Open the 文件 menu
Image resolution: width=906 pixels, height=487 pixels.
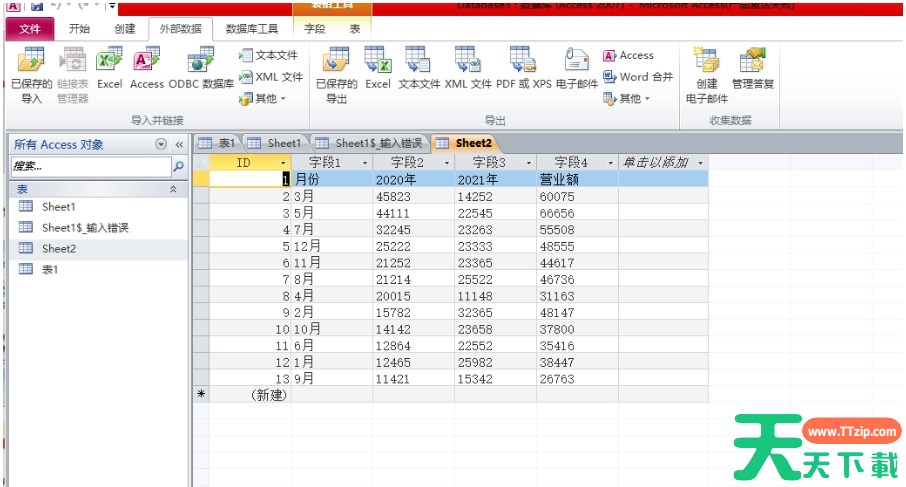30,29
